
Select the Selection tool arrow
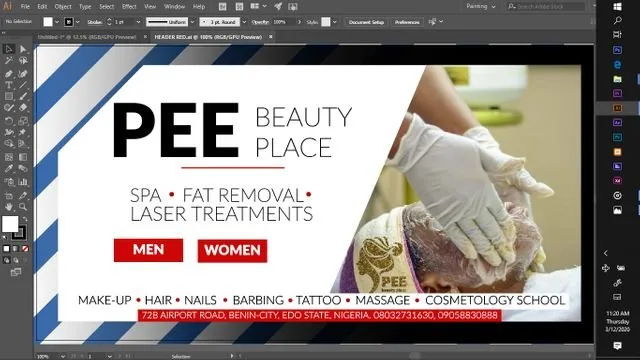pyautogui.click(x=9, y=49)
